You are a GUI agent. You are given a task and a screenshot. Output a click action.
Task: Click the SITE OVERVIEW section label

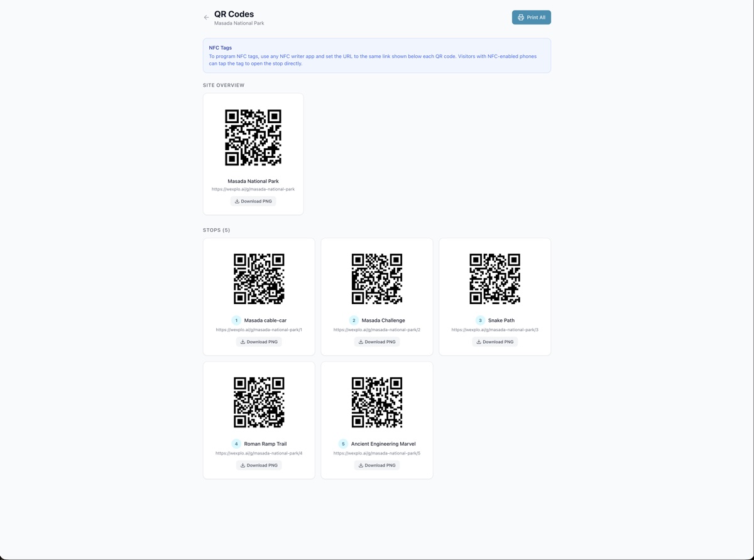coord(224,85)
